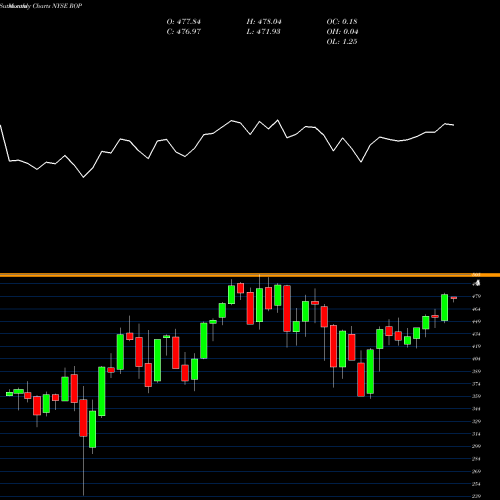The width and height of the screenshot is (500, 500).
Task: Click the low price value L: 471.93
Action: tap(263, 32)
